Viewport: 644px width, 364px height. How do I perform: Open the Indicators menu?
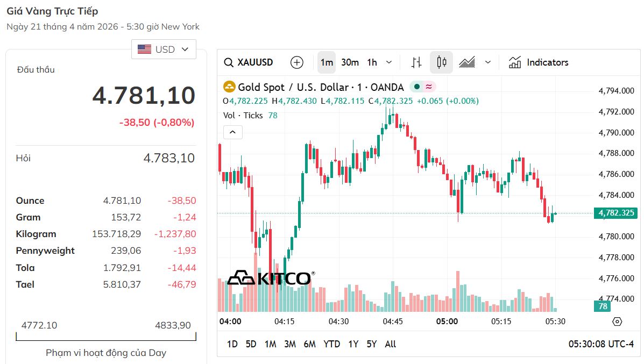click(x=539, y=62)
